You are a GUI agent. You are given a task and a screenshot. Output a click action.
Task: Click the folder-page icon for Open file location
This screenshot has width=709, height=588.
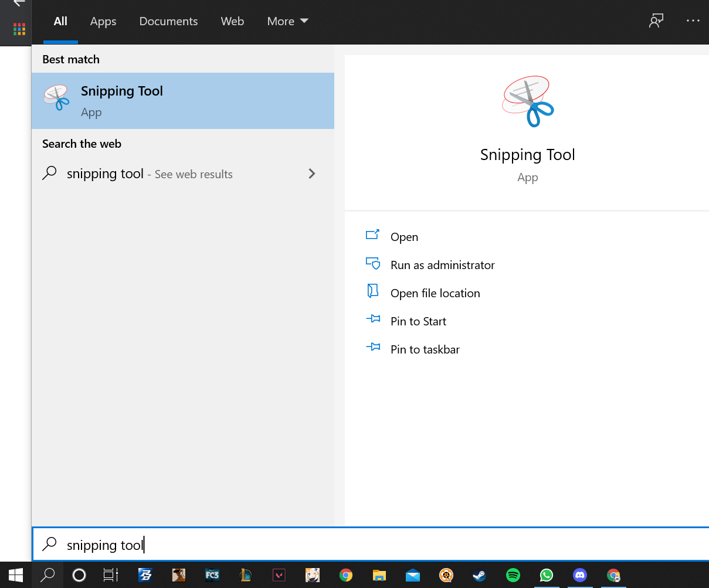pyautogui.click(x=373, y=291)
